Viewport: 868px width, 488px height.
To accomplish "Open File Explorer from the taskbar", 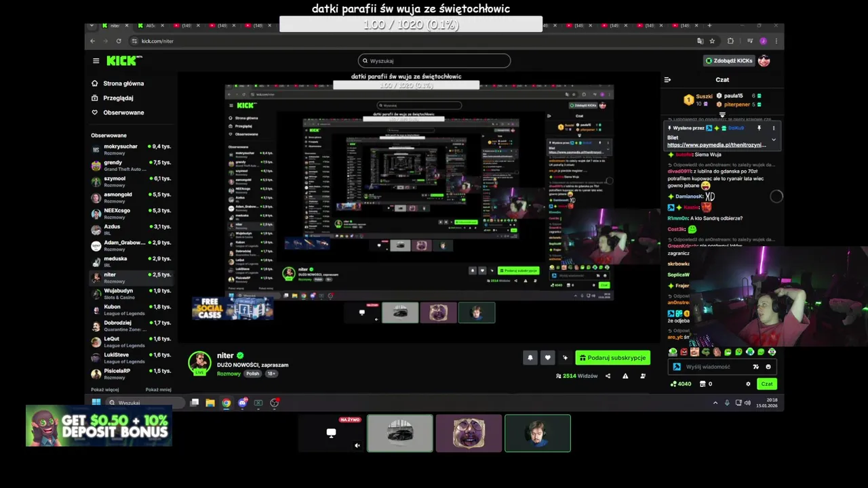I will 210,403.
